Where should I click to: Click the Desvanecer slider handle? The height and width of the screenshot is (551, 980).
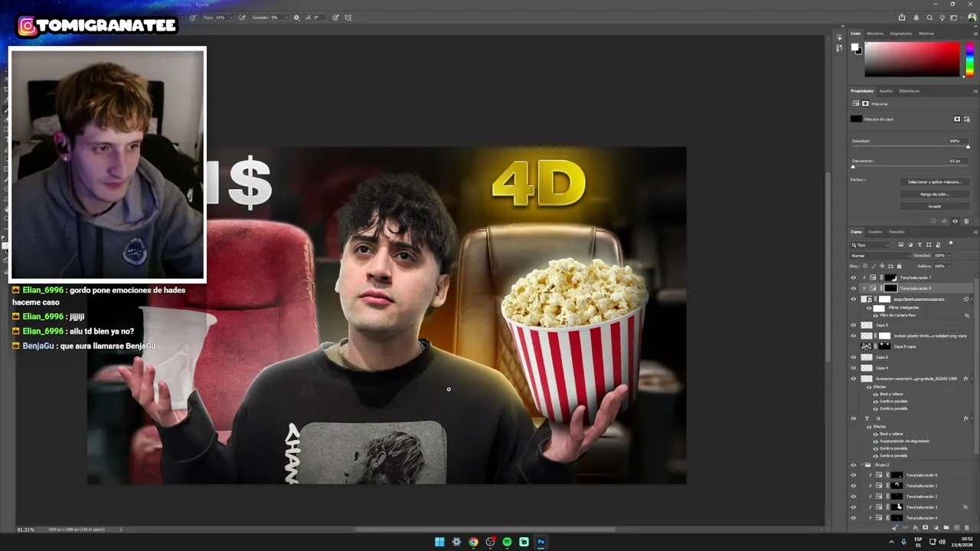click(853, 167)
